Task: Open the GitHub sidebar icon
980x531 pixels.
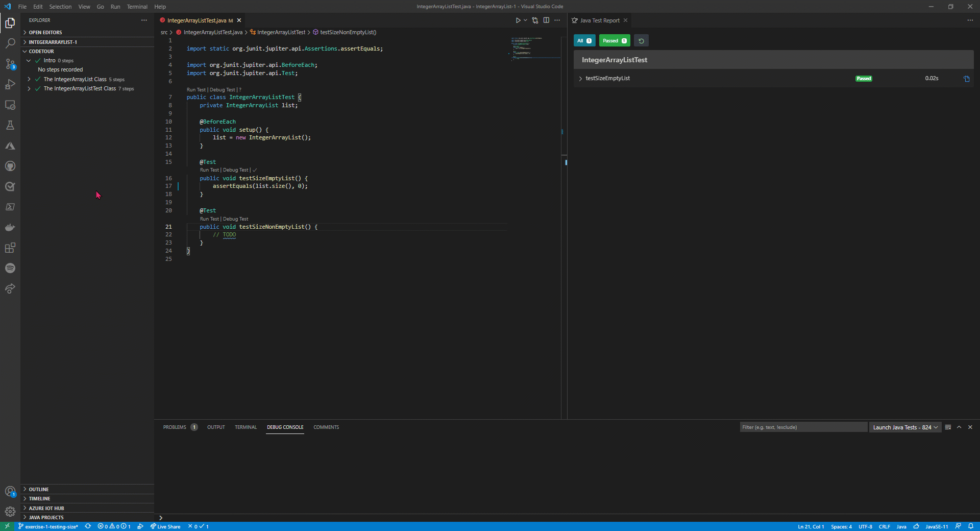Action: click(10, 166)
